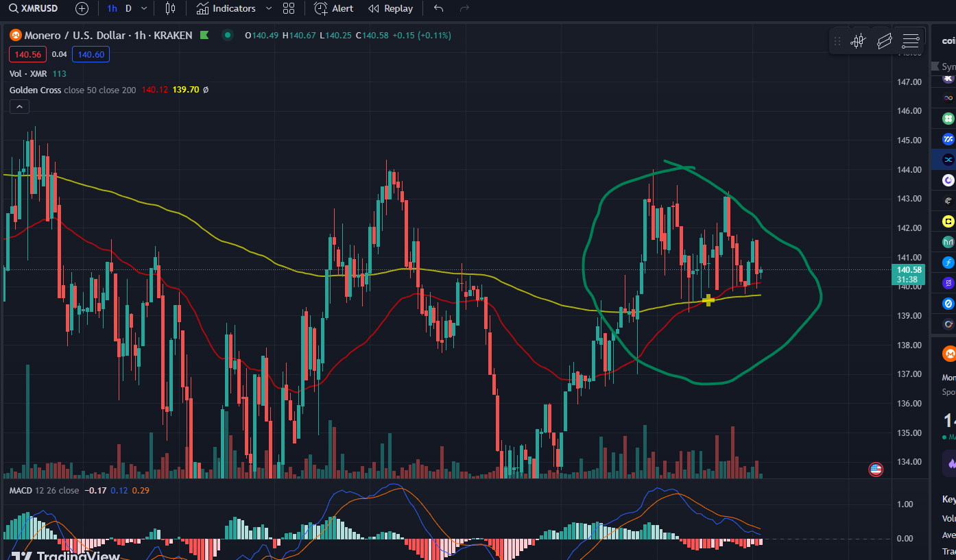The width and height of the screenshot is (956, 560).
Task: Expand the indicators favorites dropdown arrow
Action: [x=268, y=8]
